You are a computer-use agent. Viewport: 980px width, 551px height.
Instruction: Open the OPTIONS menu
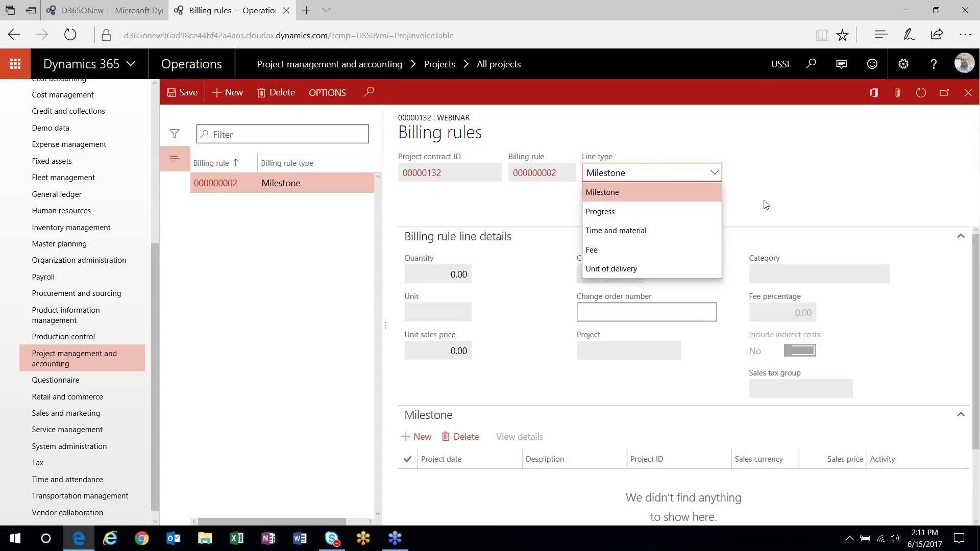(327, 92)
